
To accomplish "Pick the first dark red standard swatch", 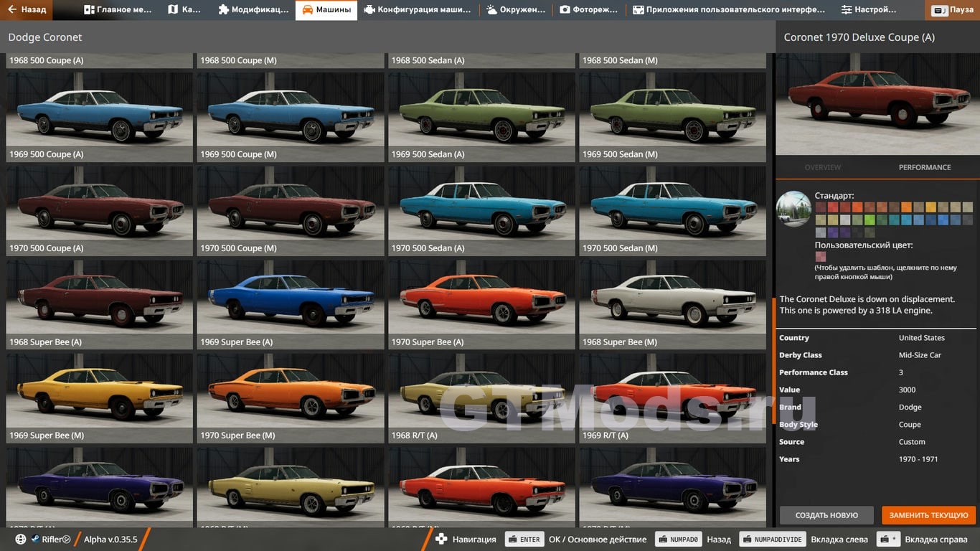I will click(x=821, y=207).
